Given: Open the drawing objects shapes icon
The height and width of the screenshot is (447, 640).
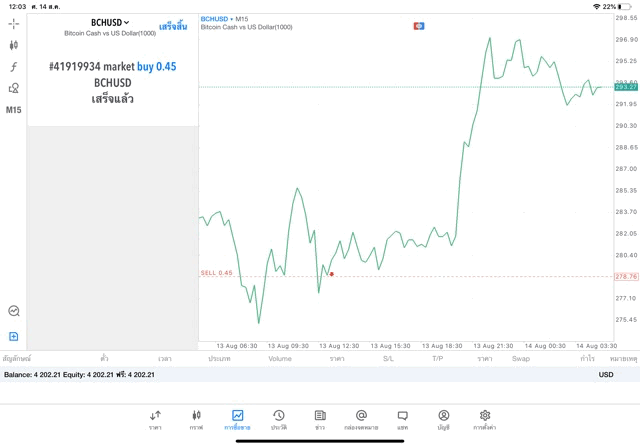Looking at the screenshot, I should (x=14, y=88).
